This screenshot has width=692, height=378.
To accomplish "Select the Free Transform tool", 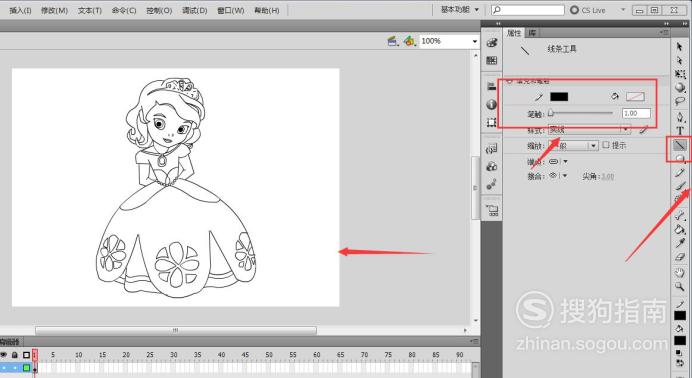I will click(x=680, y=74).
